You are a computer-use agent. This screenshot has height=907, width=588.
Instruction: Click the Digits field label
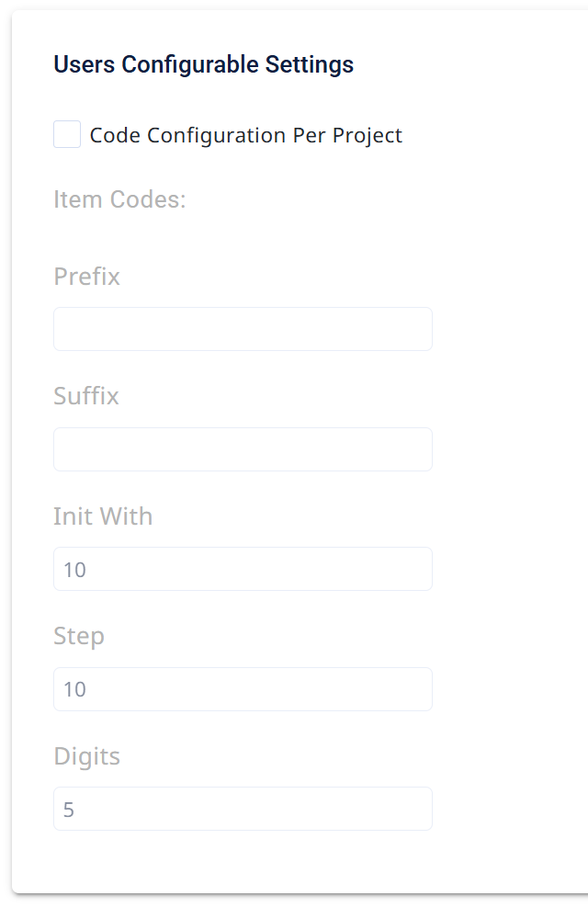tap(86, 756)
